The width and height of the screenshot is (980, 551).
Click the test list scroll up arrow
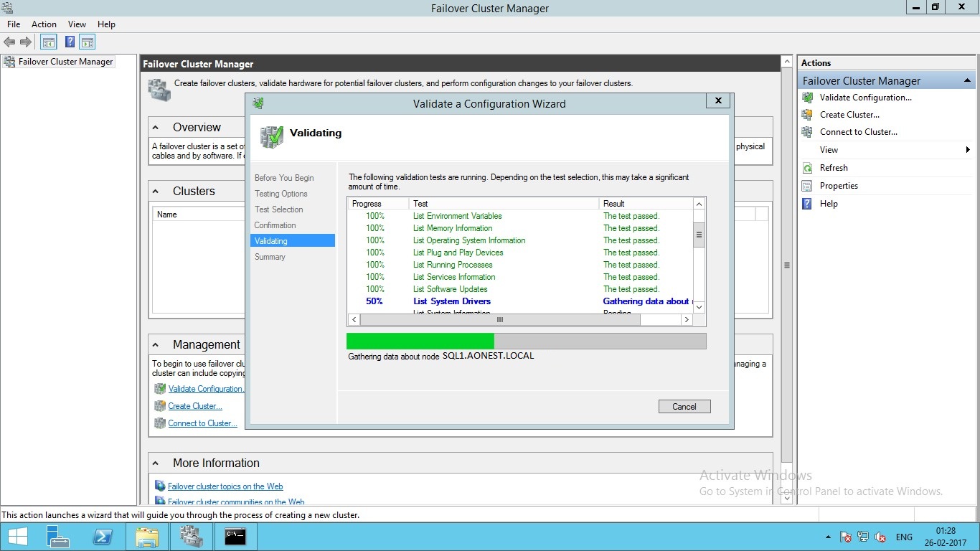(x=699, y=204)
